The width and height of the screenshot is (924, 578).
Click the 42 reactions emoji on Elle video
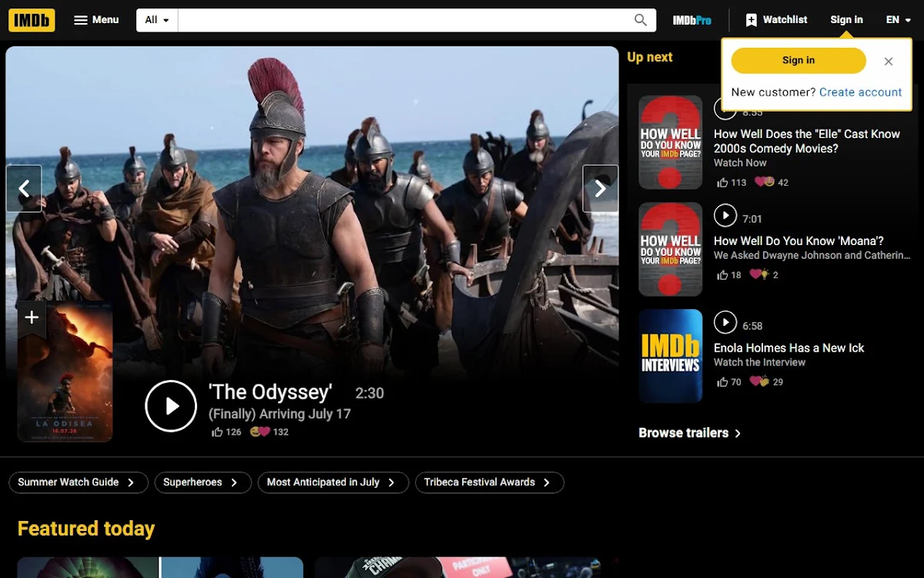(765, 183)
